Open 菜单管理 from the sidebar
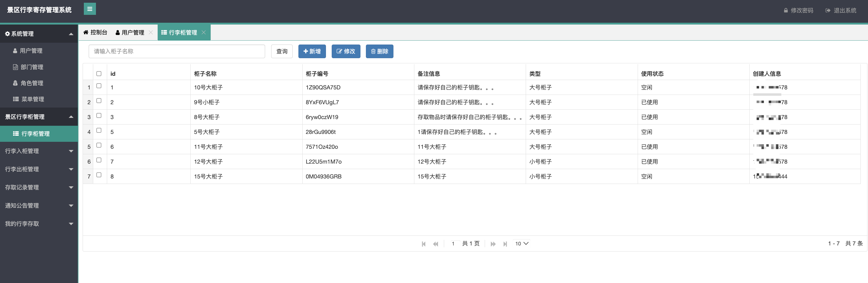Image resolution: width=868 pixels, height=283 pixels. coord(39,99)
